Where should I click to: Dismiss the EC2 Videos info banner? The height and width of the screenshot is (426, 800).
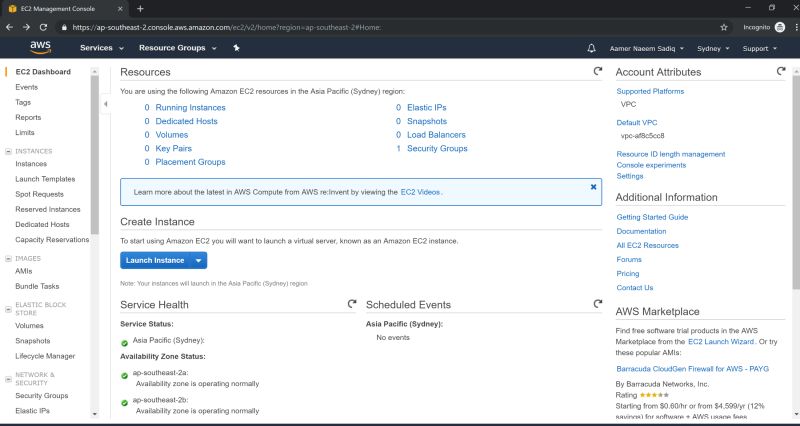click(593, 187)
